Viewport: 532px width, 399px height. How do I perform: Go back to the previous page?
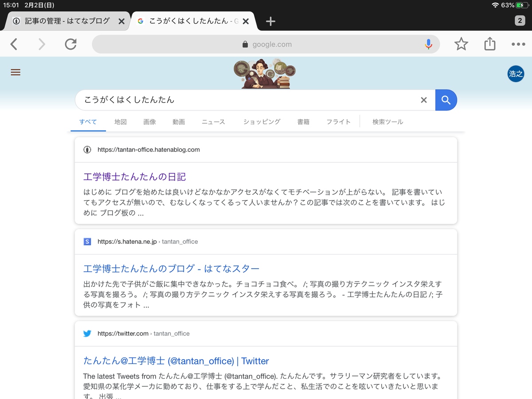pos(14,44)
